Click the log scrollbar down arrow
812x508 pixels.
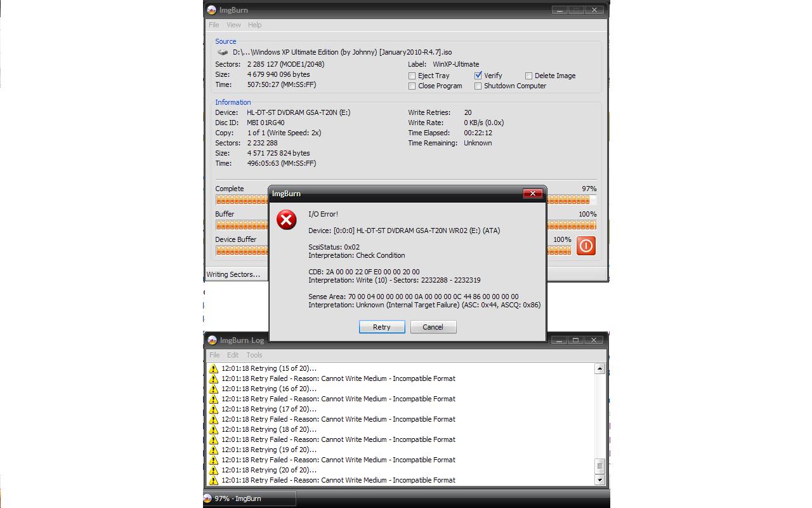(x=599, y=480)
